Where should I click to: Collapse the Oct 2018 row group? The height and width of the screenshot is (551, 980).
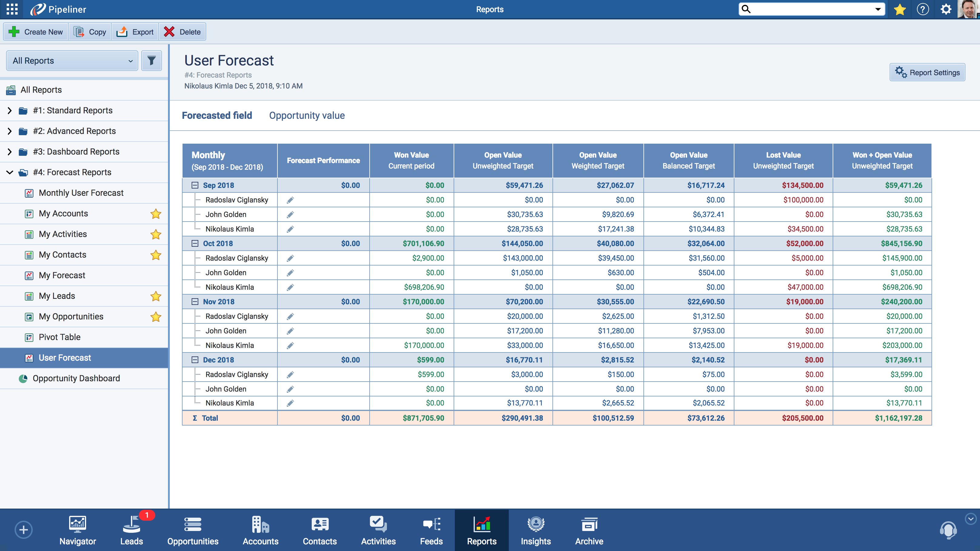[195, 244]
